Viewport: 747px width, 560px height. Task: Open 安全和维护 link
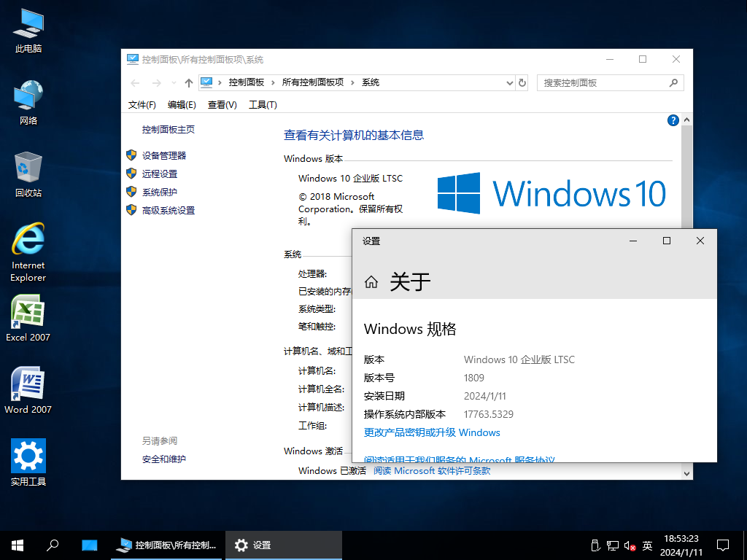[164, 459]
